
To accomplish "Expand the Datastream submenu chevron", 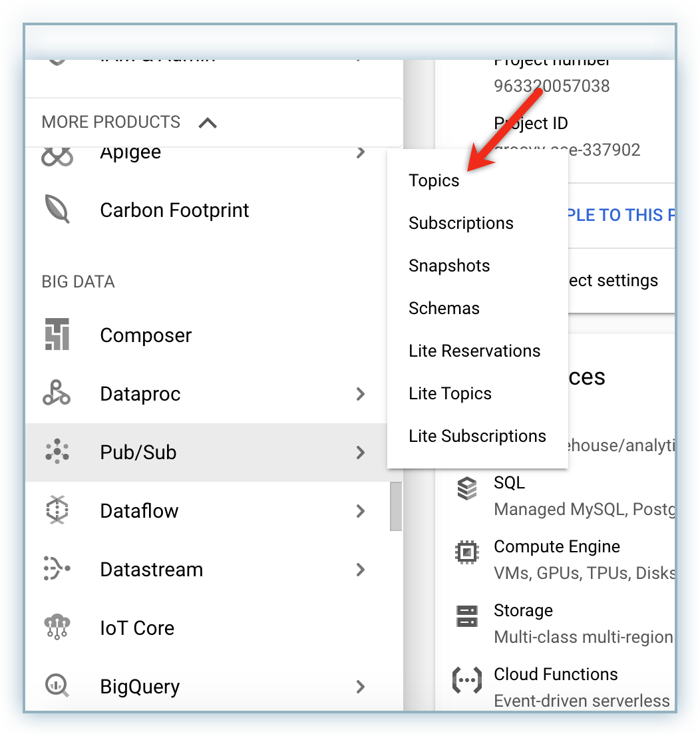I will (x=361, y=569).
